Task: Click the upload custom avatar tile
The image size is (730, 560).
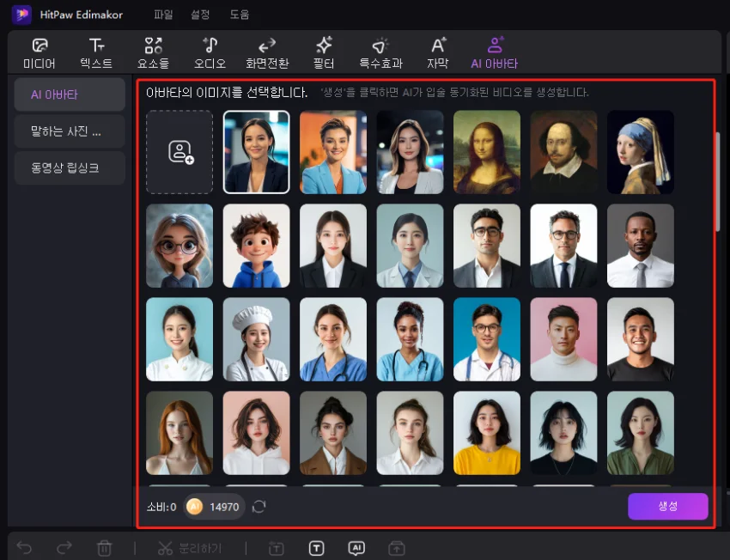Action: click(179, 152)
